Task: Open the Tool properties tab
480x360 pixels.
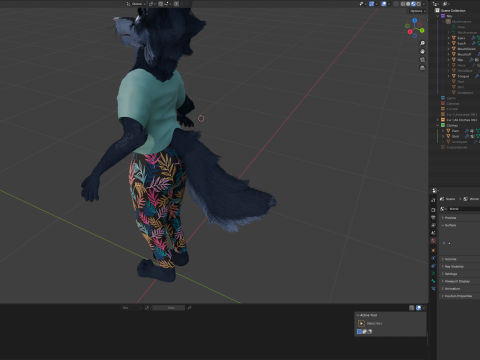Action: coord(433,200)
